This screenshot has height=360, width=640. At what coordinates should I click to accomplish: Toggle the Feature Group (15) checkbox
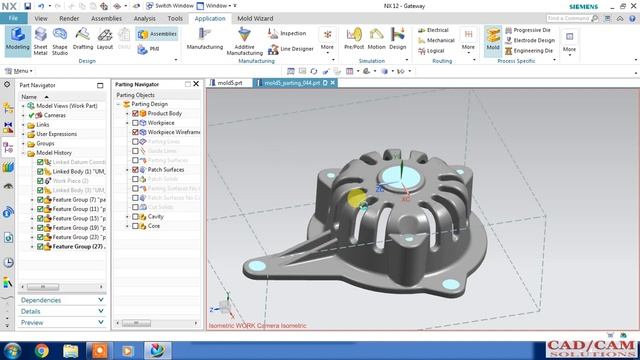[x=40, y=219]
